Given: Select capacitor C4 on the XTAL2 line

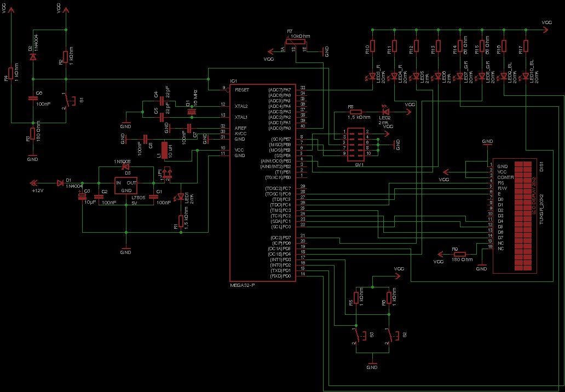Looking at the screenshot, I should (162, 101).
